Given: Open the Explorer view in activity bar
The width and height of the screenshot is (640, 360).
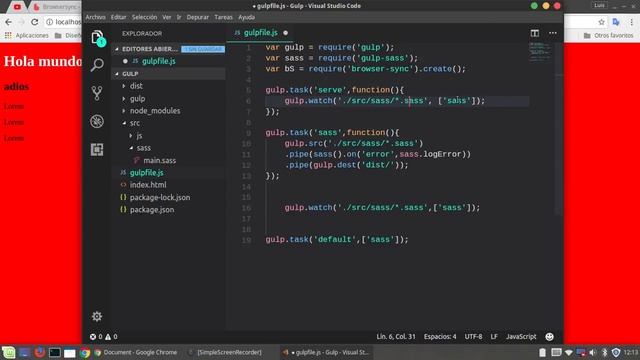Looking at the screenshot, I should pyautogui.click(x=97, y=38).
